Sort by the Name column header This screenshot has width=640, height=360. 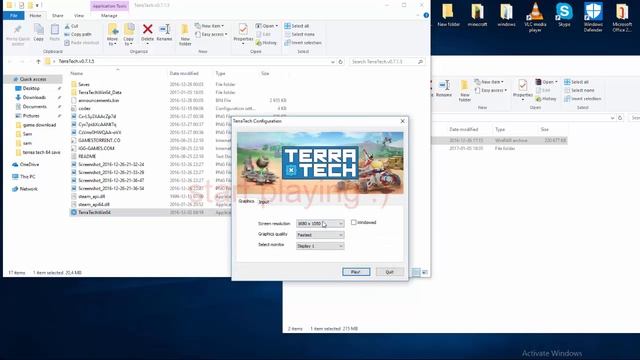tap(76, 73)
